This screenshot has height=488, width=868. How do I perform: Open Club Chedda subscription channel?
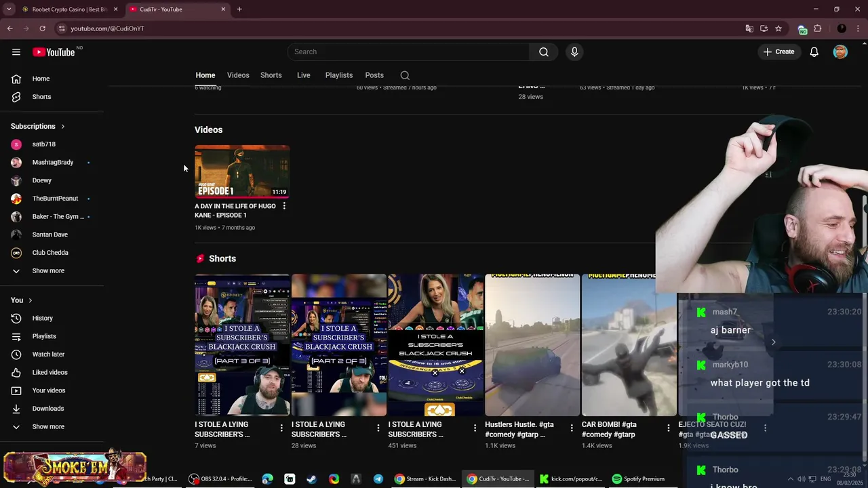coord(52,253)
